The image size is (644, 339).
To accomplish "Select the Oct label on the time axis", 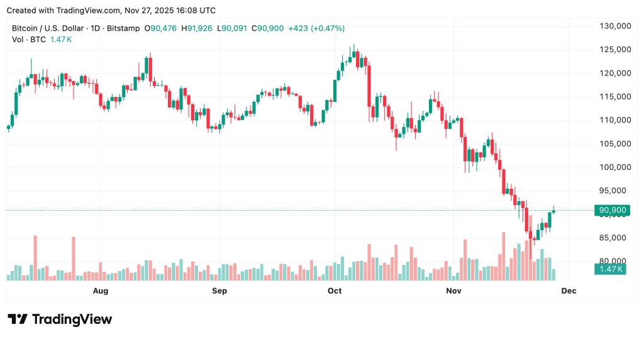I will tap(334, 291).
